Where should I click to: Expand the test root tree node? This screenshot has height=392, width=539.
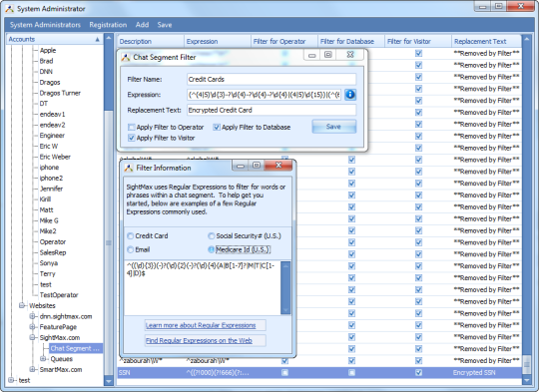pos(11,380)
